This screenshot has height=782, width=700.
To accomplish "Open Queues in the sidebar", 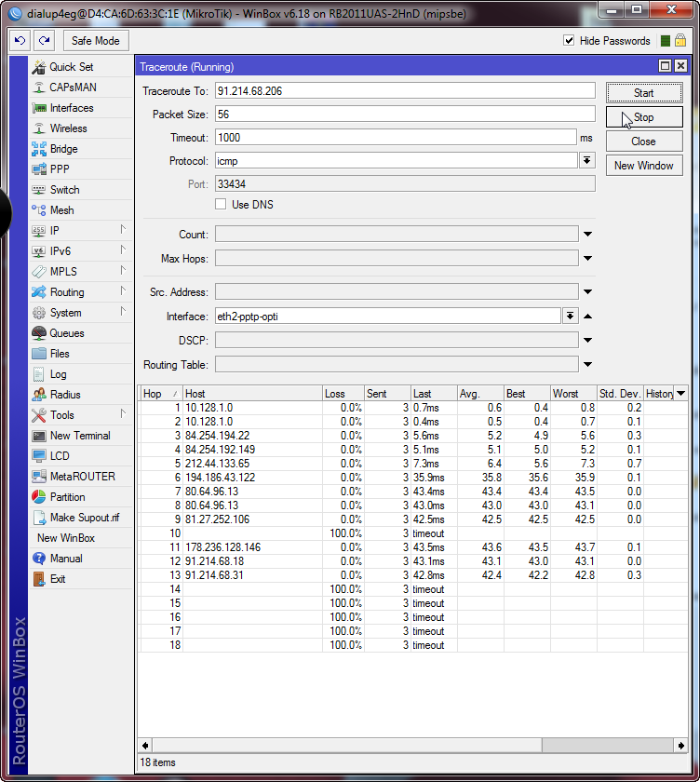I will 66,333.
